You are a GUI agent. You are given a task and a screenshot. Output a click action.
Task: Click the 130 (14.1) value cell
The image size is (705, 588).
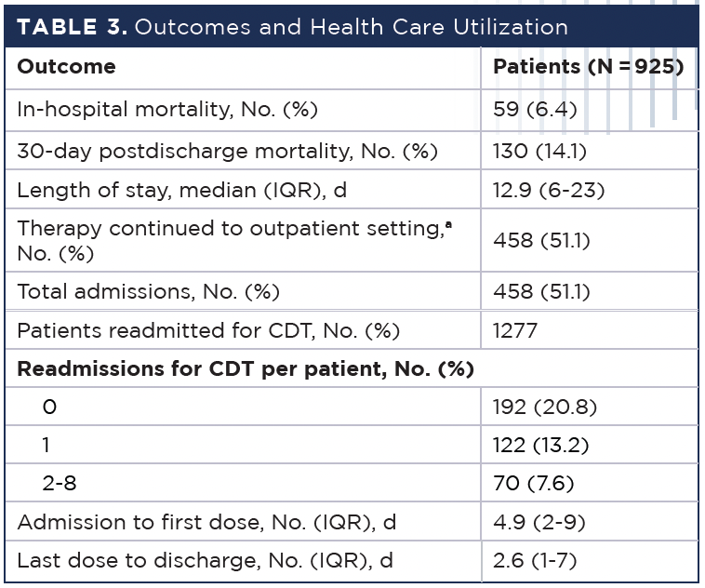click(x=539, y=150)
